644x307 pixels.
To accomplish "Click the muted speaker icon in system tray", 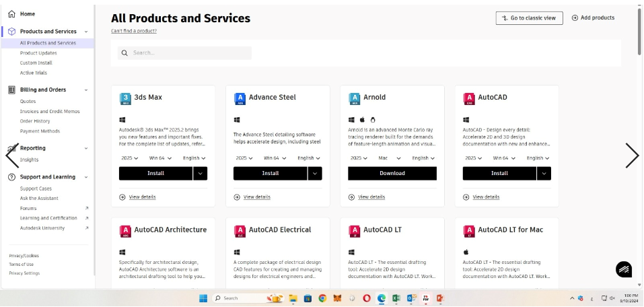I will click(x=612, y=298).
